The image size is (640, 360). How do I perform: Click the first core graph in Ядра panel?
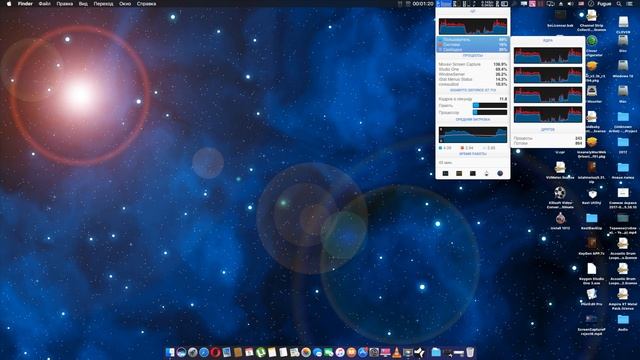548,56
